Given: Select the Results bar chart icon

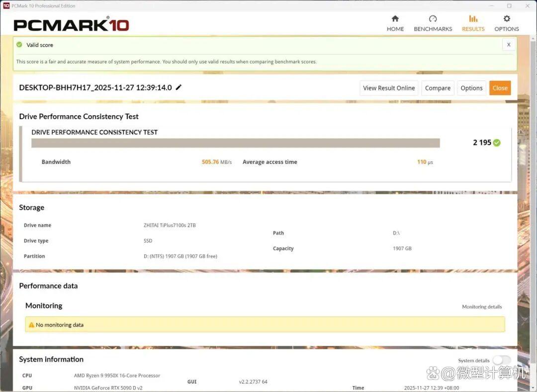Looking at the screenshot, I should pos(473,18).
